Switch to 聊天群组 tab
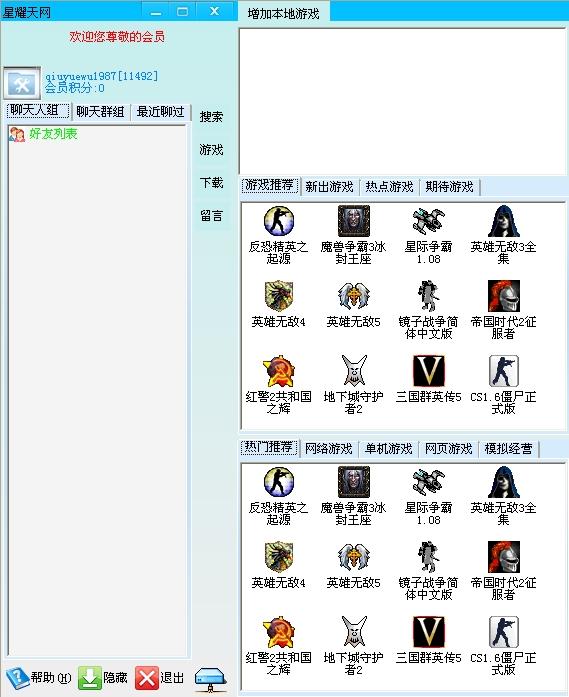 (100, 111)
